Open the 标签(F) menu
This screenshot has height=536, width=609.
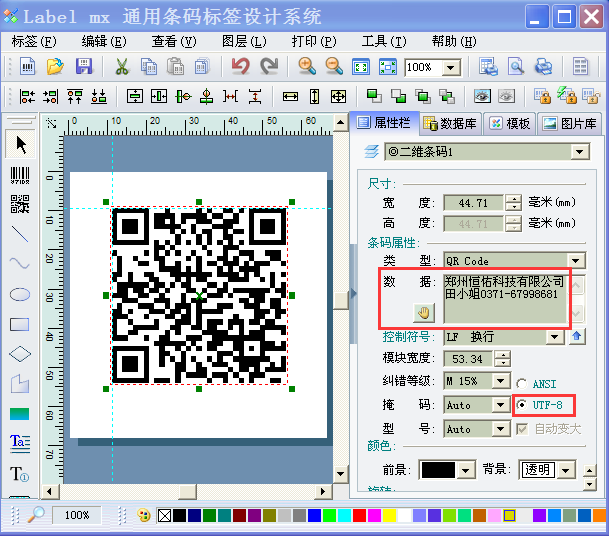34,41
